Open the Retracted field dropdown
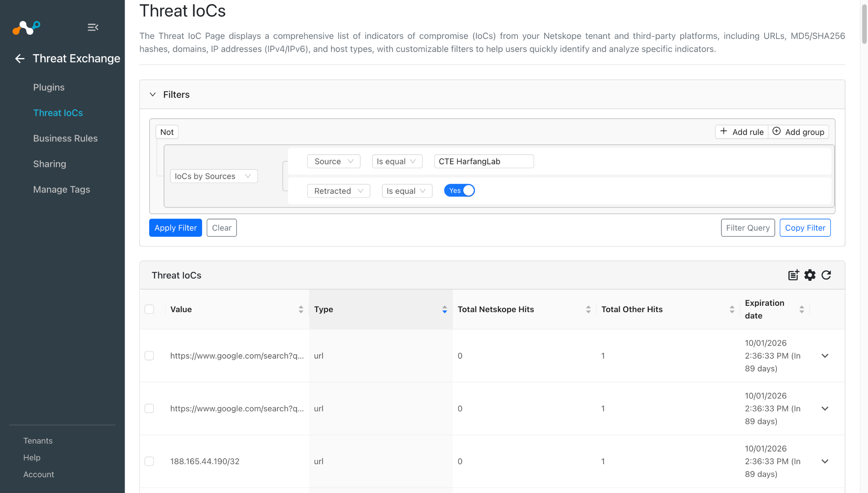Image resolution: width=868 pixels, height=493 pixels. (339, 191)
